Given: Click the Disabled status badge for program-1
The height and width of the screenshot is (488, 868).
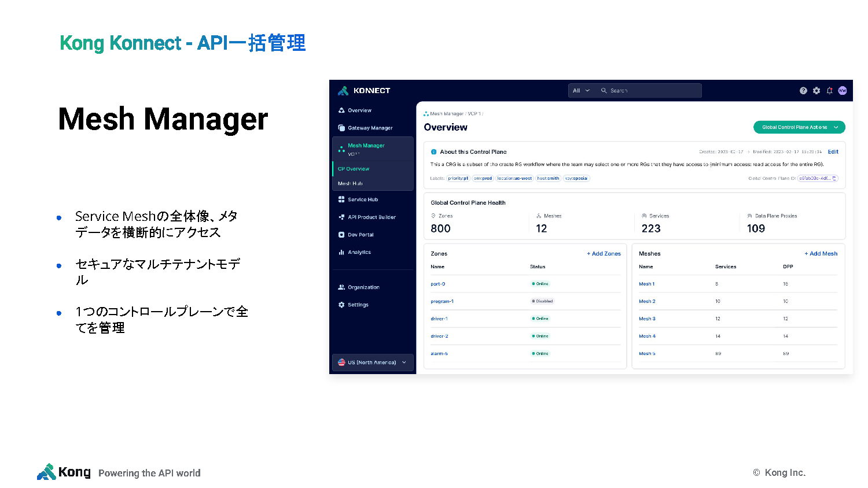Looking at the screenshot, I should coord(543,301).
